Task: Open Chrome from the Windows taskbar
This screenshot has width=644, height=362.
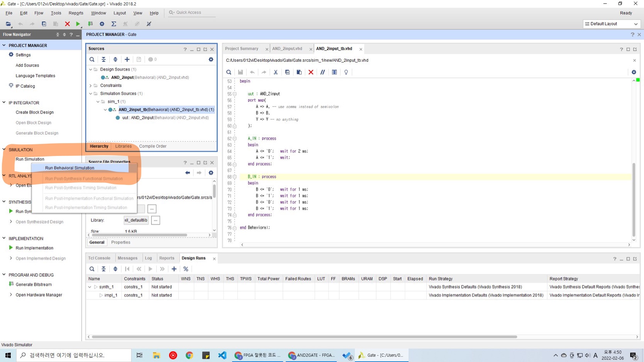Action: (x=189, y=355)
